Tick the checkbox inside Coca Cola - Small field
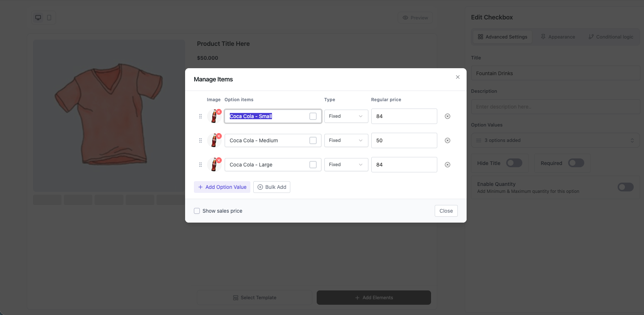644x315 pixels. (313, 116)
